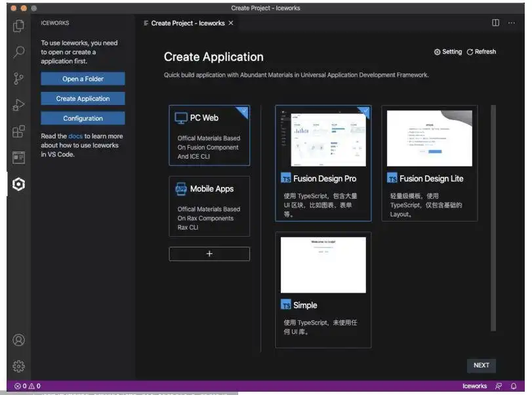The height and width of the screenshot is (395, 532).
Task: Open the Source Control view icon
Action: click(18, 78)
